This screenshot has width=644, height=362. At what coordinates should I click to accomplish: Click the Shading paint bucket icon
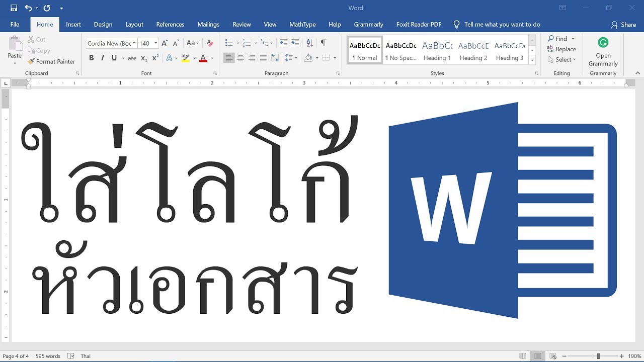pos(308,58)
